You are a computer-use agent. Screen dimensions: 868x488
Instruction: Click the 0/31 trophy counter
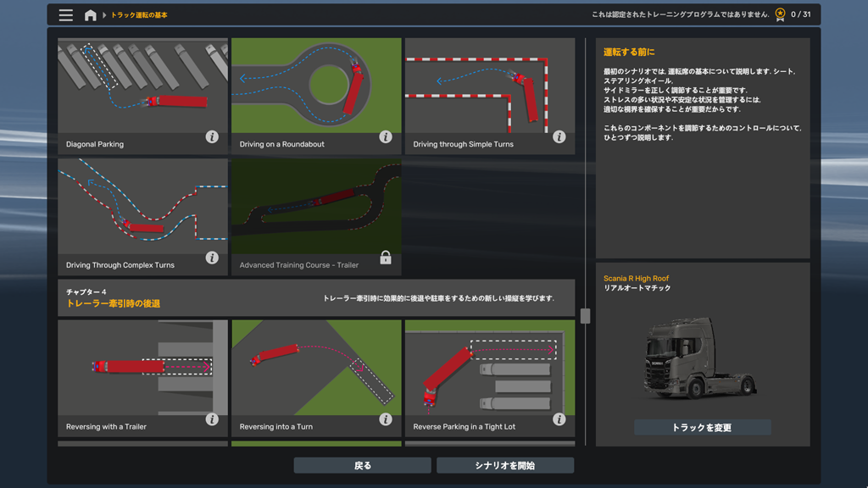tap(793, 14)
